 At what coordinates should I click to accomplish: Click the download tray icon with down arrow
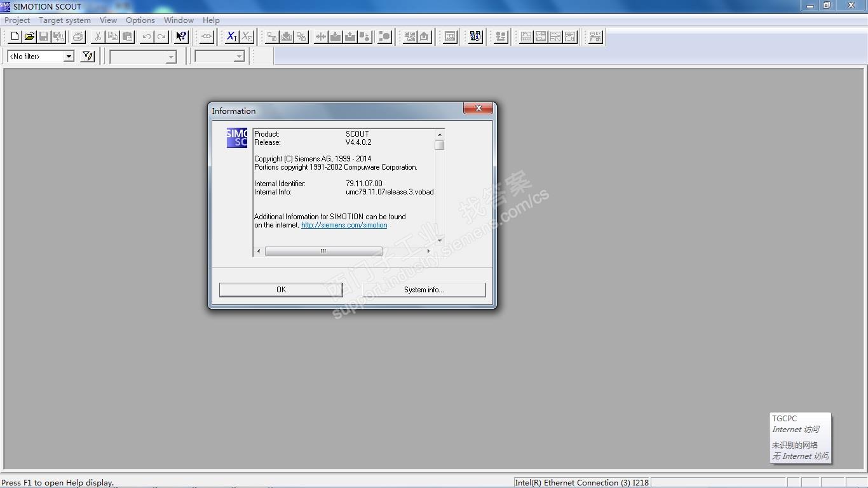click(x=336, y=37)
